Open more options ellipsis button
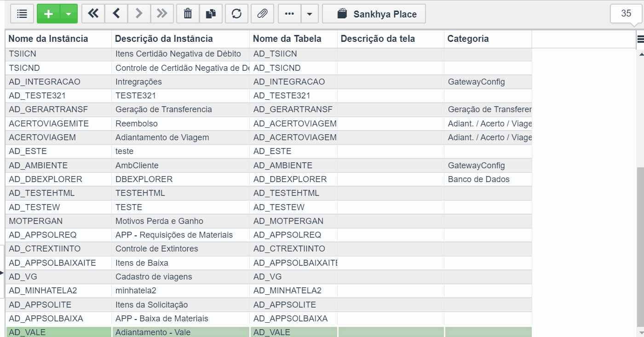Image resolution: width=644 pixels, height=337 pixels. click(289, 14)
